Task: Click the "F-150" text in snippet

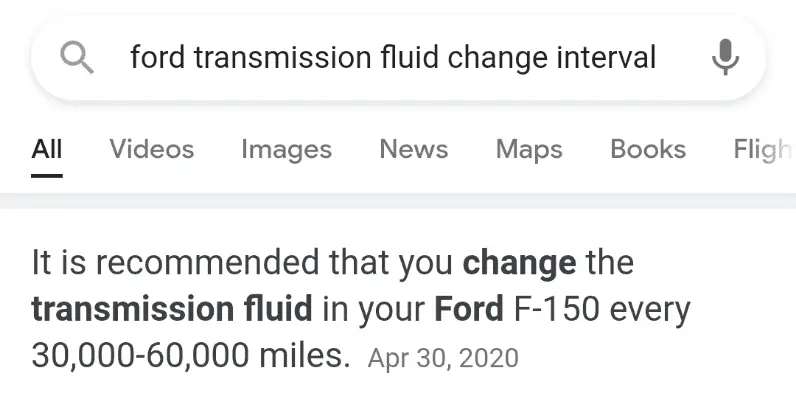Action: [555, 309]
